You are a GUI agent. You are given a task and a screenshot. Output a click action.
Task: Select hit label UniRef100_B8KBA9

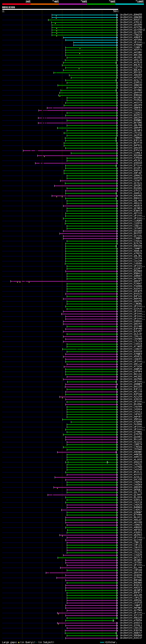[131, 635]
